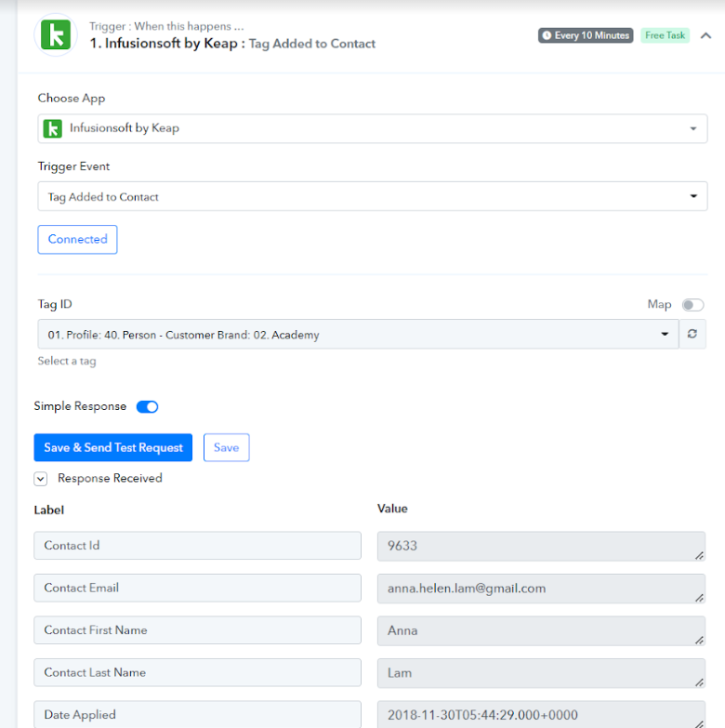Screen dimensions: 725x728
Task: Click the Infusionsoft by Keap logo in the header
Action: pyautogui.click(x=56, y=34)
